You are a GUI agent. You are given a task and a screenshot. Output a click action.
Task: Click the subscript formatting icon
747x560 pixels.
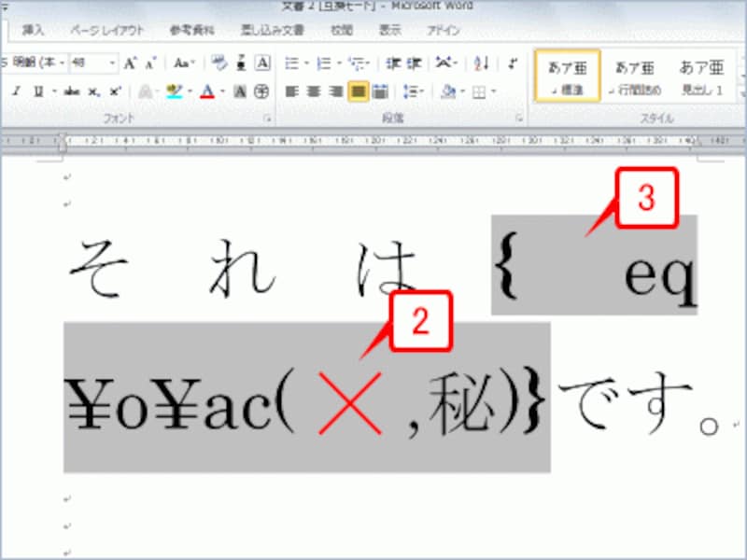92,91
